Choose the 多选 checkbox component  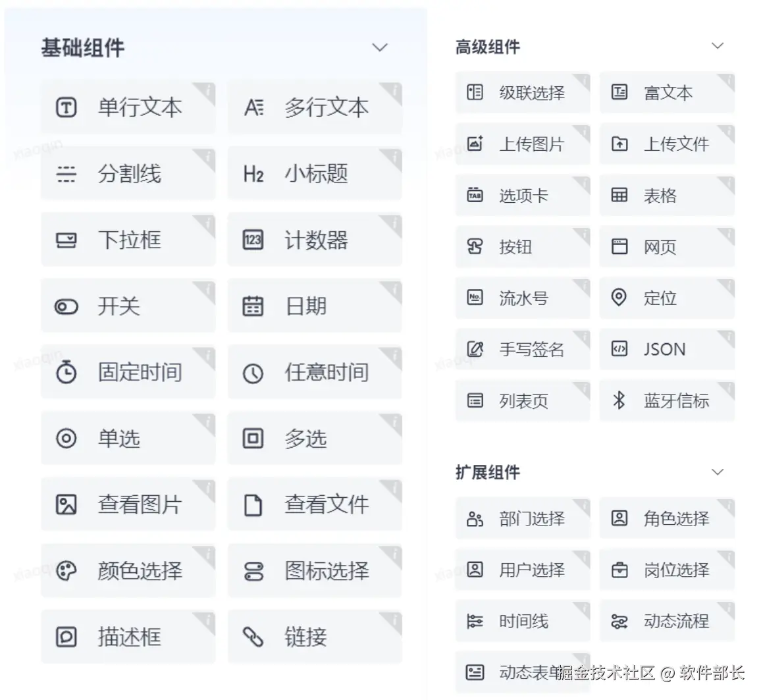(x=315, y=439)
